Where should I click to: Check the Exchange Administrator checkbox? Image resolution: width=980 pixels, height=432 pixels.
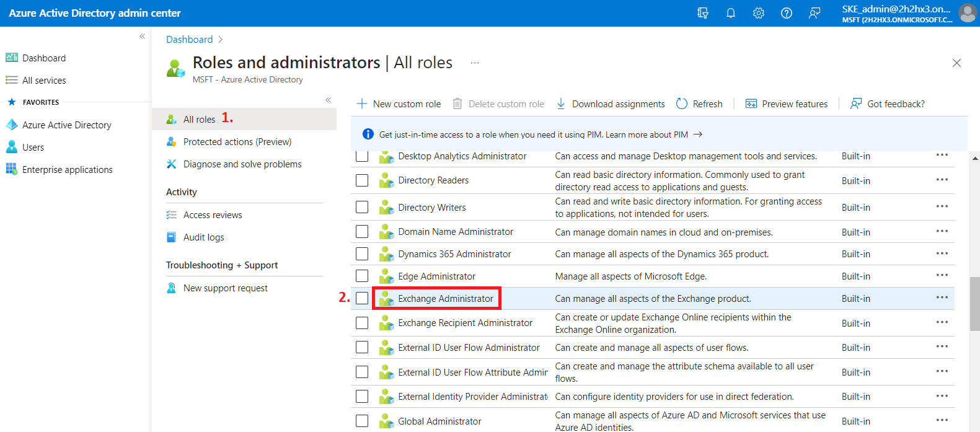(x=362, y=298)
